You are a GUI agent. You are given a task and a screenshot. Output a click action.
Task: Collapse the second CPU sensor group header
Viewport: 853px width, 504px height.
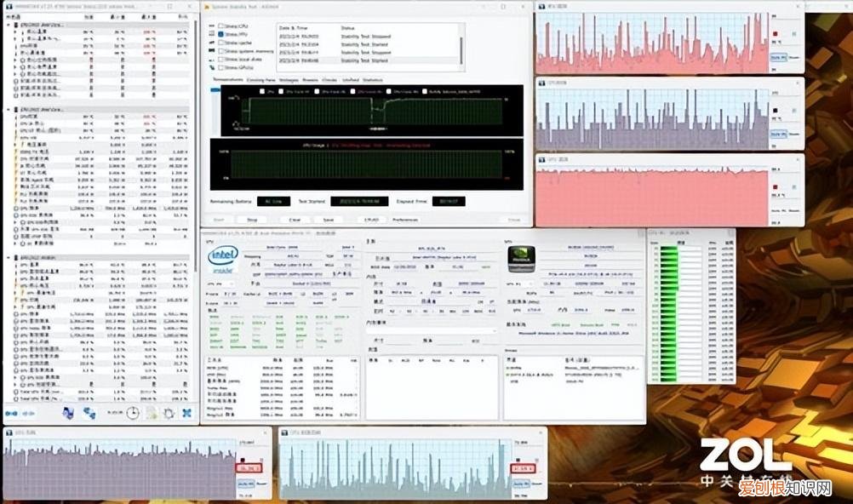9,110
